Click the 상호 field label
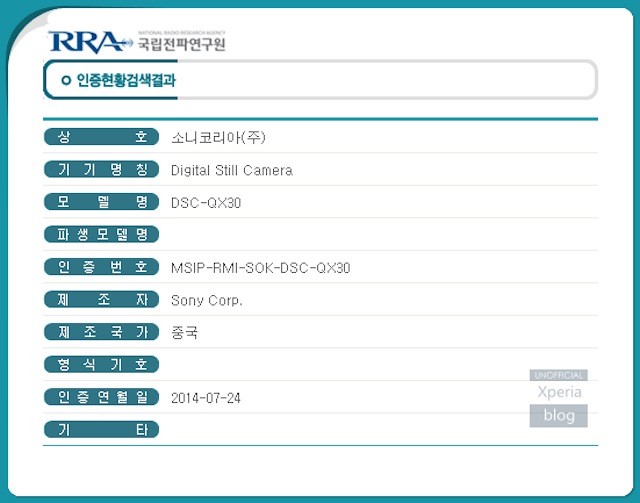Image resolution: width=640 pixels, height=503 pixels. 101,136
